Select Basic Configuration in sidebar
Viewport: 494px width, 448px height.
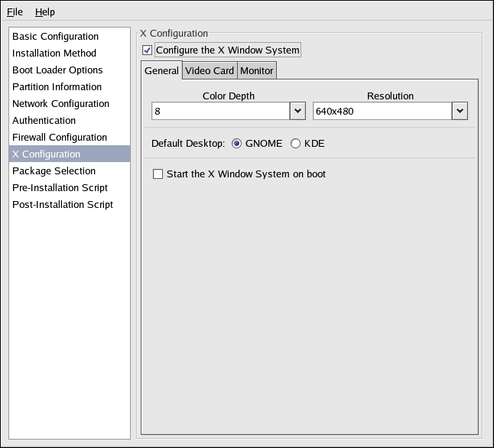[x=55, y=36]
